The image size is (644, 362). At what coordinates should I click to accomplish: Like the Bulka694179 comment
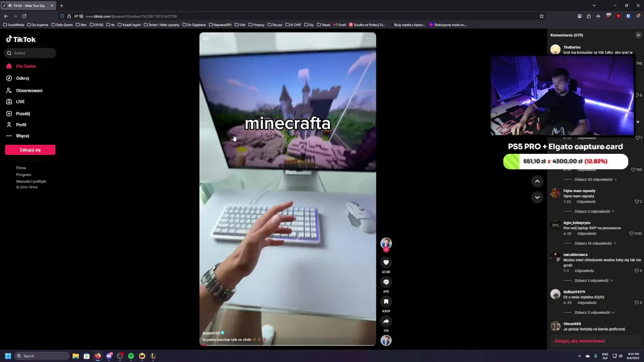(636, 303)
